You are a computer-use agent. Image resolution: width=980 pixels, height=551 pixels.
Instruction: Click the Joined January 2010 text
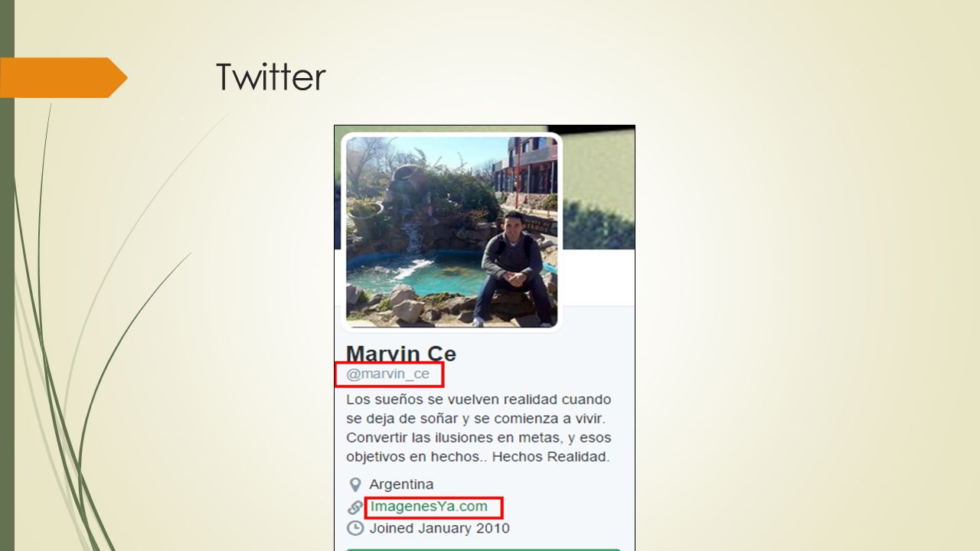coord(439,528)
